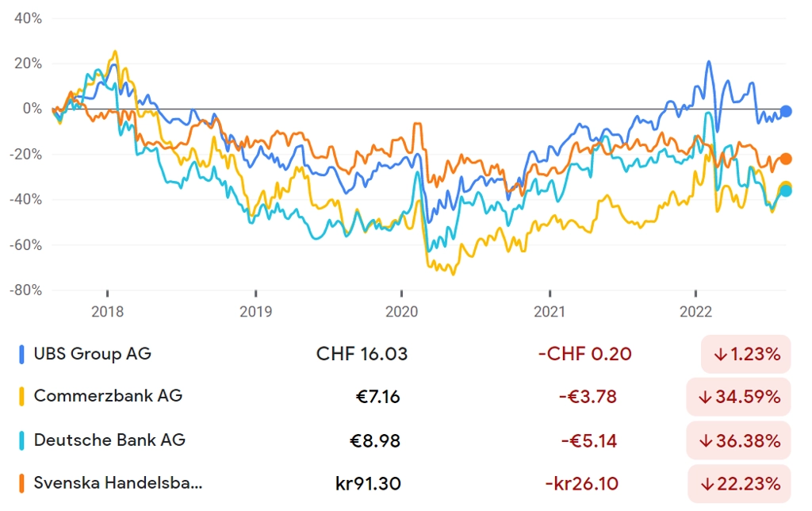Click the Commerzbank AG yellow color marker
Screen dimensions: 812x511
(x=21, y=397)
